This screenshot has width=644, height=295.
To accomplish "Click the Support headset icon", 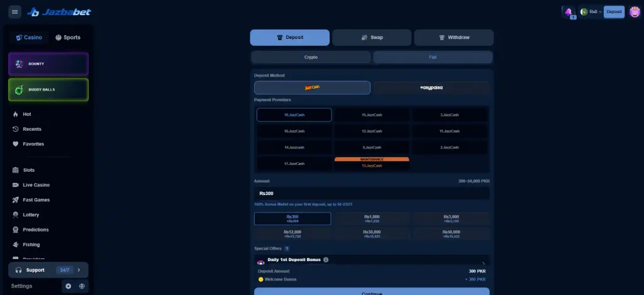I will coord(18,270).
